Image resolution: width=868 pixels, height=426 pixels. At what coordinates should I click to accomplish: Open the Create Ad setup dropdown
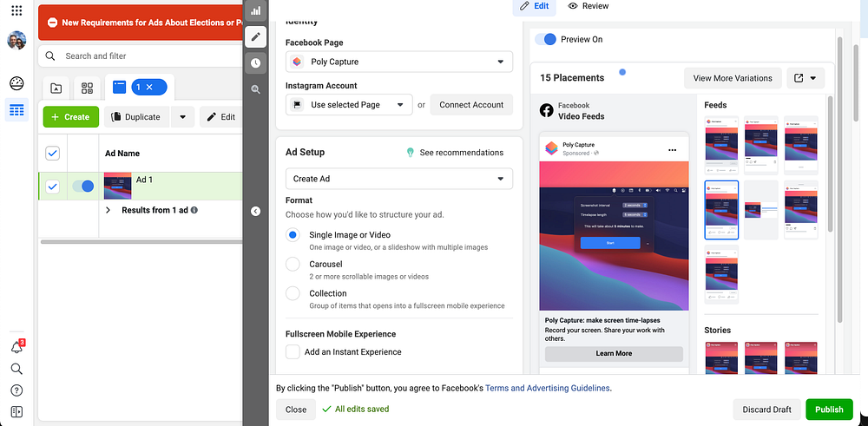pos(399,179)
